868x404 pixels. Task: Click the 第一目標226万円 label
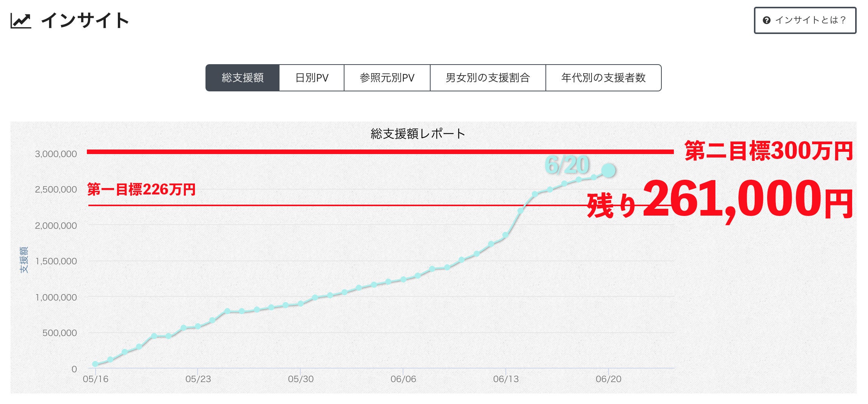pyautogui.click(x=141, y=189)
